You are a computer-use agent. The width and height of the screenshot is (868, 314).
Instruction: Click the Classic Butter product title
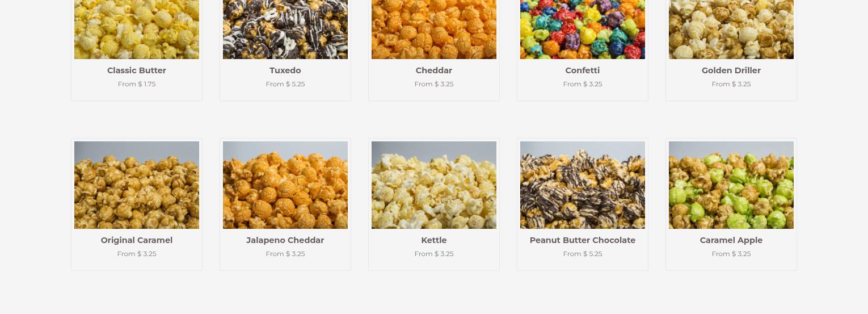coord(137,70)
